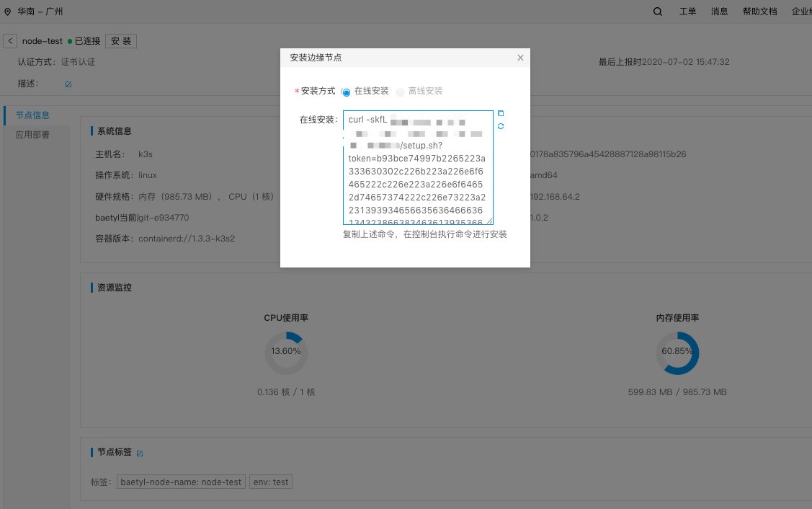Click the location pin icon beside 华南 - 广州

tap(7, 12)
